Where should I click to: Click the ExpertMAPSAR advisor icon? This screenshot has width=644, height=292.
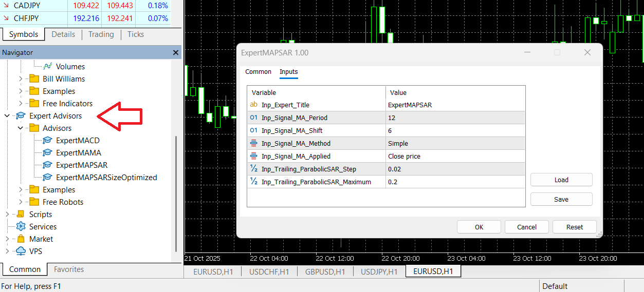[x=48, y=165]
